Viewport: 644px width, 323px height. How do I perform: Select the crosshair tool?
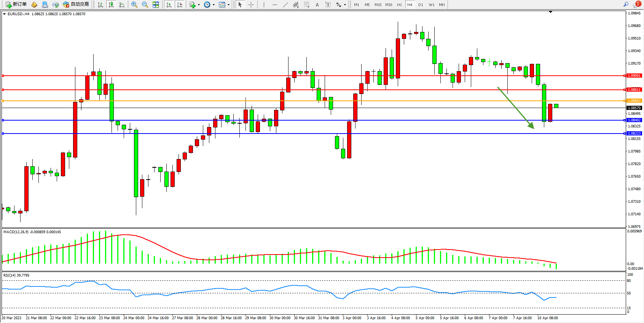[251, 5]
